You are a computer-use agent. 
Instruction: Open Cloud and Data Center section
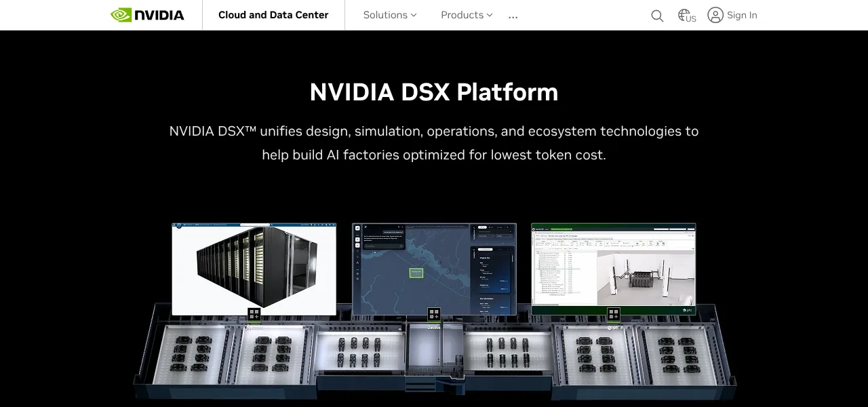[273, 15]
